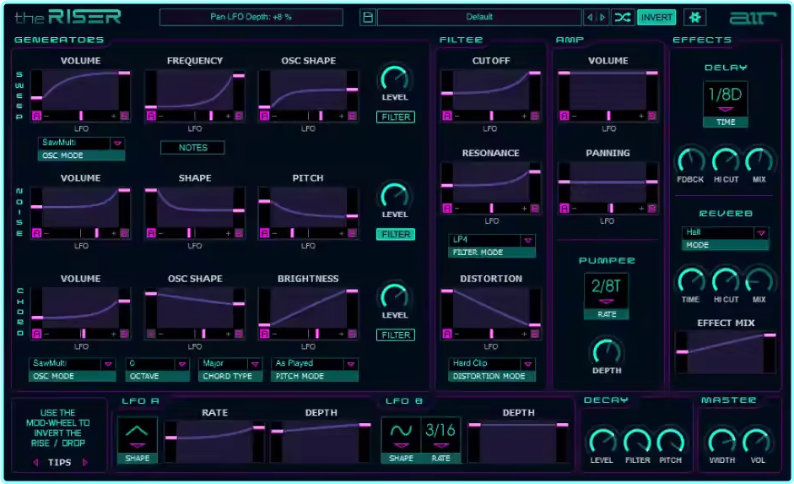794x484 pixels.
Task: Click the Reverb TIME knob
Action: pos(691,280)
